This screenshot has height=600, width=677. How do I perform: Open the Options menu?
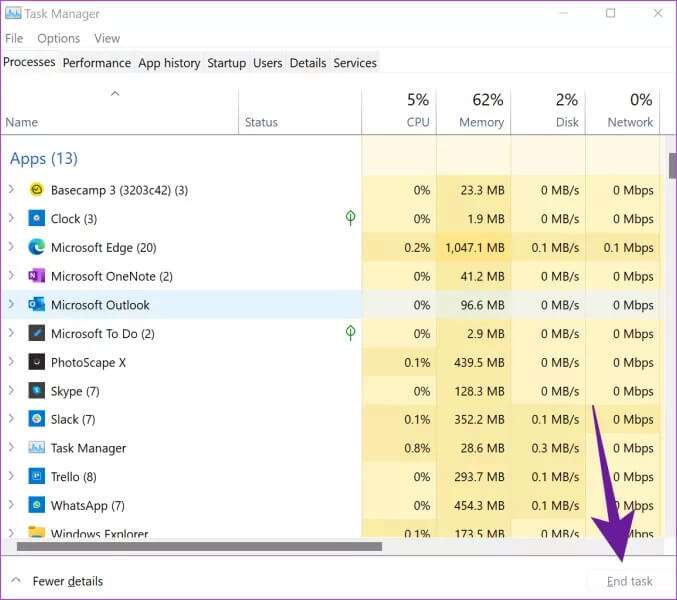point(59,38)
